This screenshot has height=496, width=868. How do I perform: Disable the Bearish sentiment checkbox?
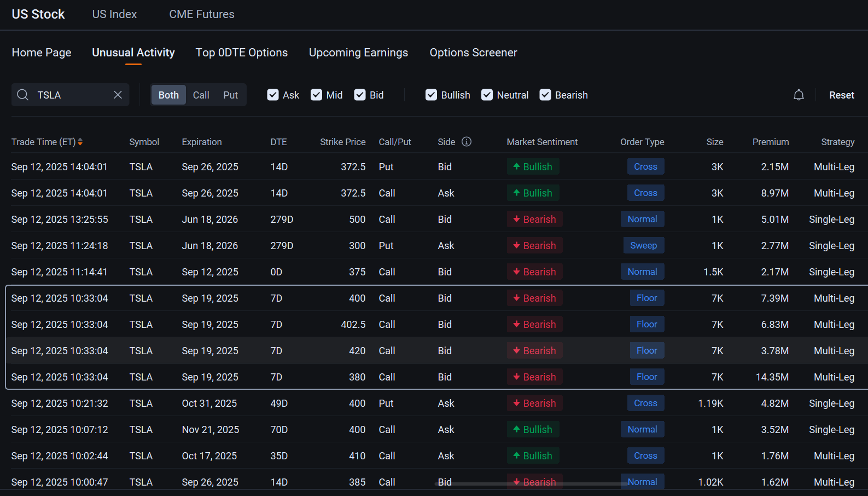pyautogui.click(x=545, y=95)
